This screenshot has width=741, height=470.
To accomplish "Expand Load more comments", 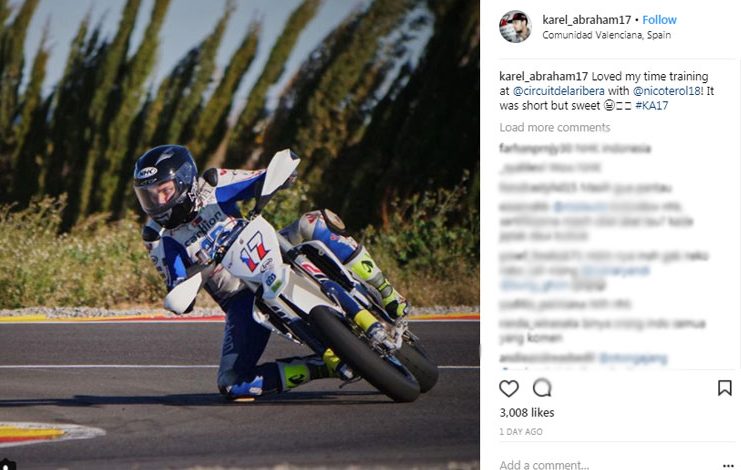I will pyautogui.click(x=555, y=128).
